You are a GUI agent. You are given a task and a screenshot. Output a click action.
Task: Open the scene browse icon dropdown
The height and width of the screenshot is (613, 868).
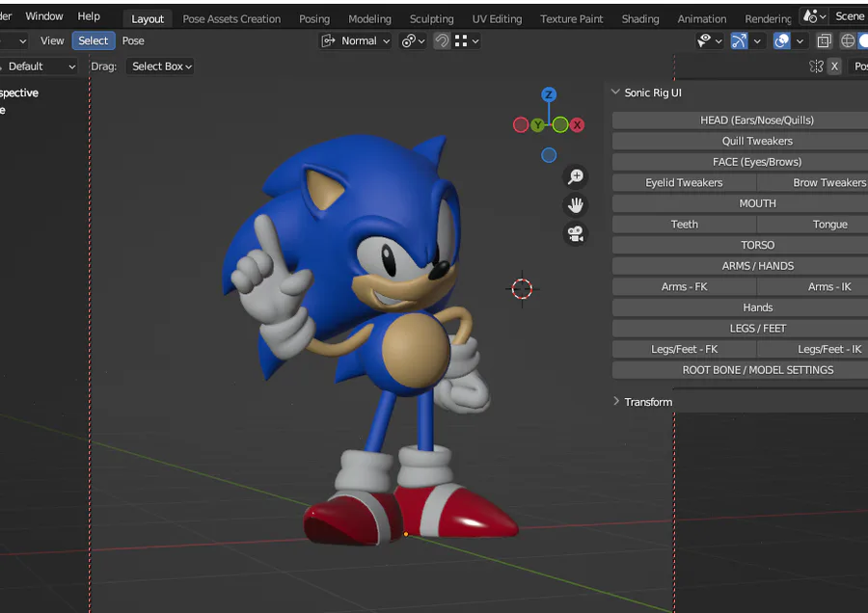pyautogui.click(x=815, y=16)
